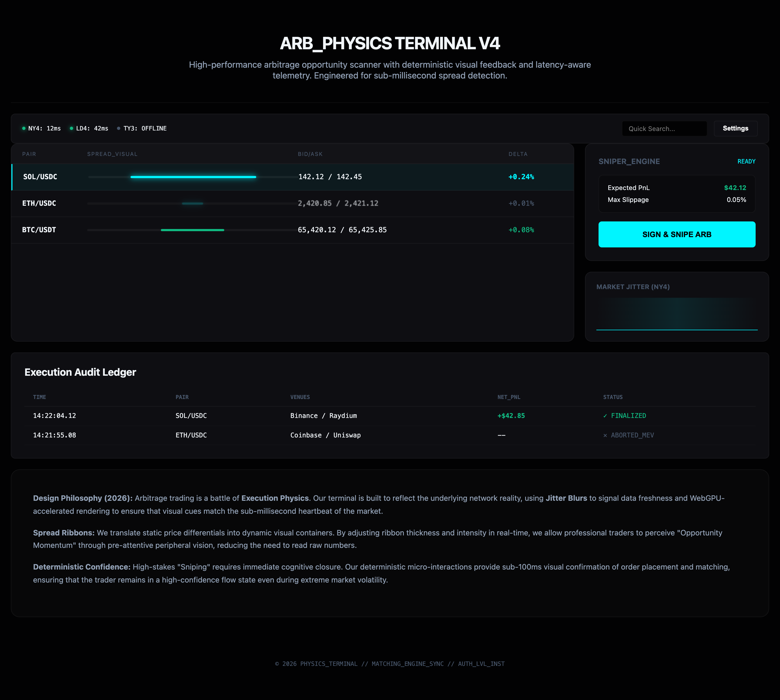Click the READY engine status label
This screenshot has height=700, width=780.
coord(746,162)
